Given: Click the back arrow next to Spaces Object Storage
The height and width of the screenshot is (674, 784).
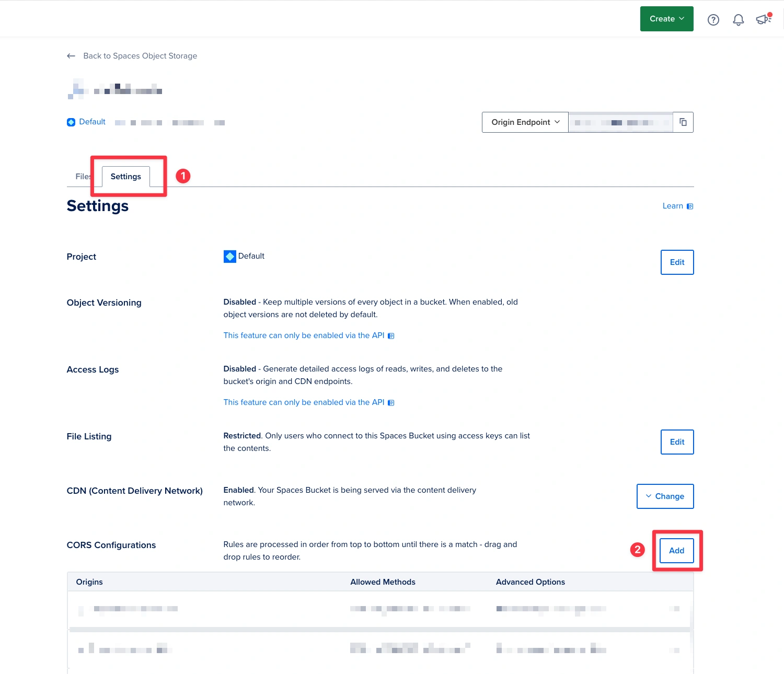Looking at the screenshot, I should 71,56.
